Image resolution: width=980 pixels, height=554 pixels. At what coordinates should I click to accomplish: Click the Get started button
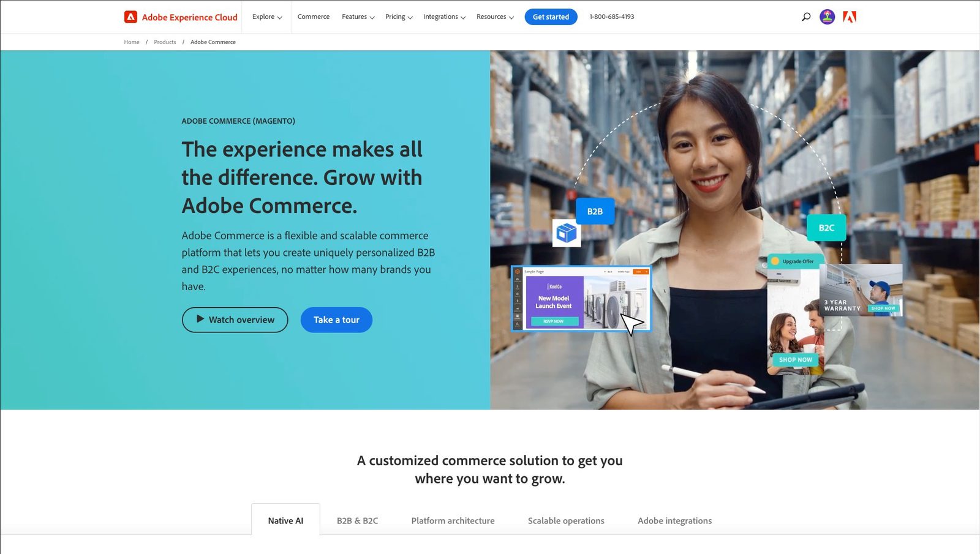point(551,17)
